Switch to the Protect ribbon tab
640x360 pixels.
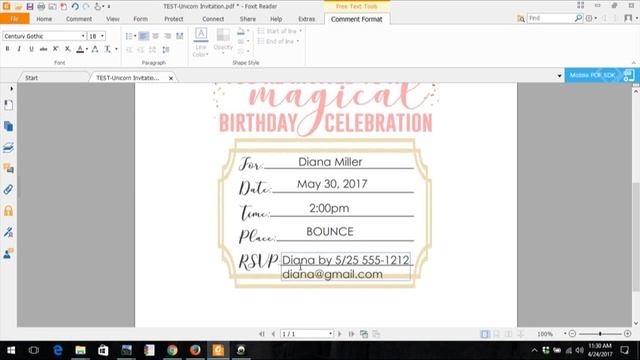point(173,19)
